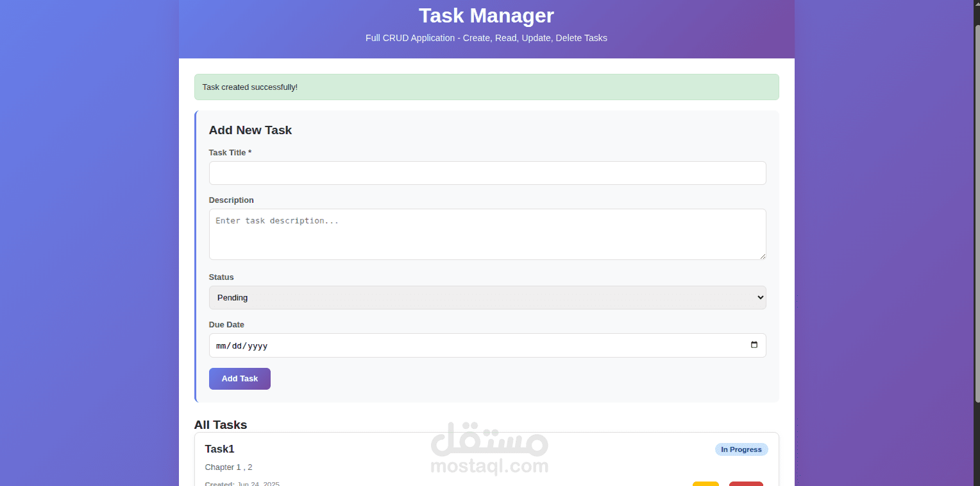The height and width of the screenshot is (486, 980).
Task: Click the 'Full CRUD Application' subtitle text
Action: click(x=487, y=38)
